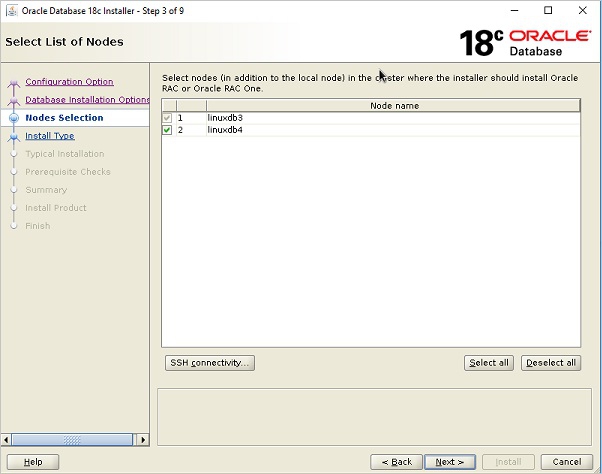
Task: Click the Database Installation Options step marker icon
Action: [14, 101]
